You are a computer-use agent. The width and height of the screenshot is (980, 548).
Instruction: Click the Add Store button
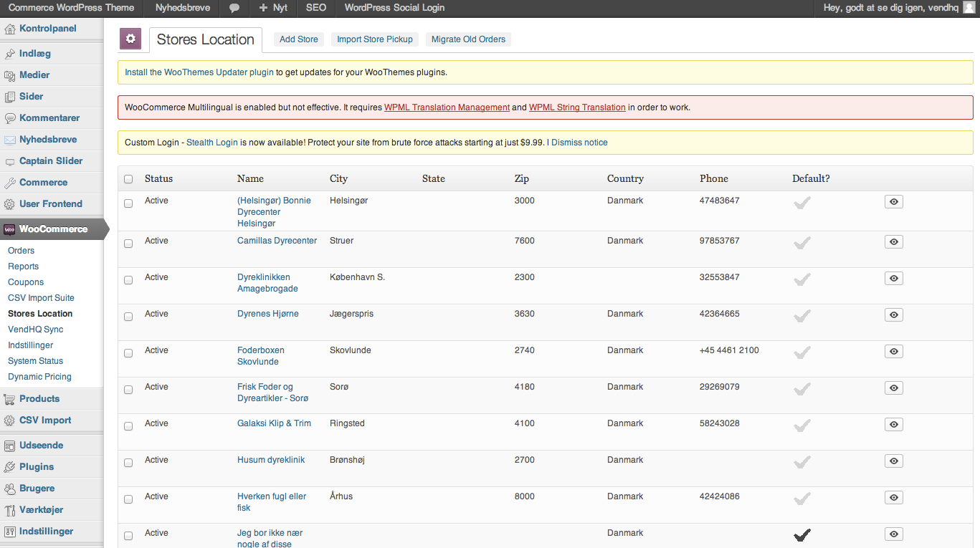click(x=298, y=39)
